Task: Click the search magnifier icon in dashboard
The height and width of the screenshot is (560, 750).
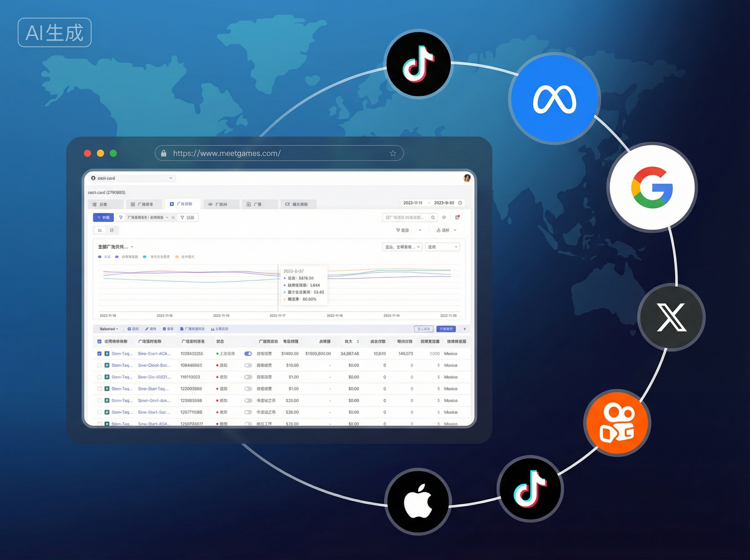Action: tap(433, 217)
